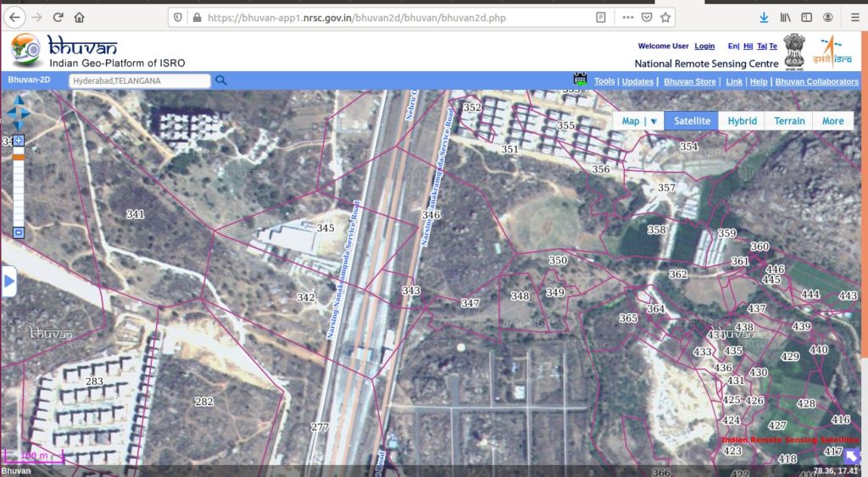Click parcel label 341
This screenshot has width=868, height=477.
click(x=135, y=214)
